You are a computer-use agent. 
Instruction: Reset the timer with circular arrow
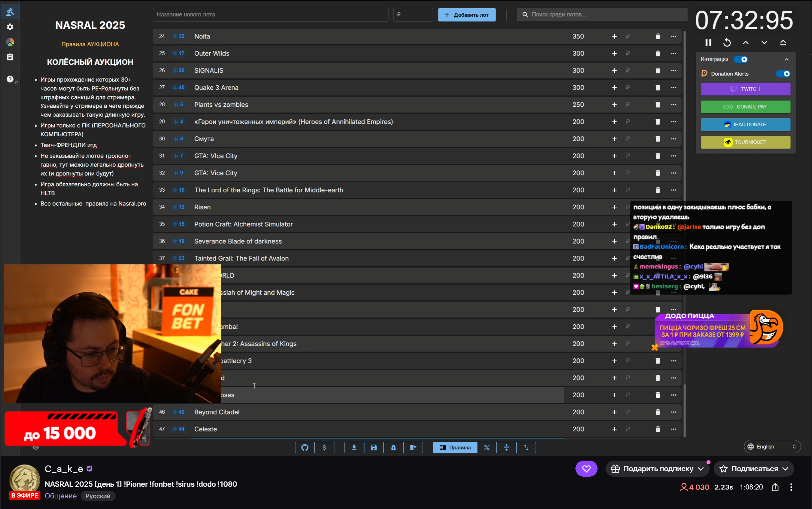click(727, 43)
